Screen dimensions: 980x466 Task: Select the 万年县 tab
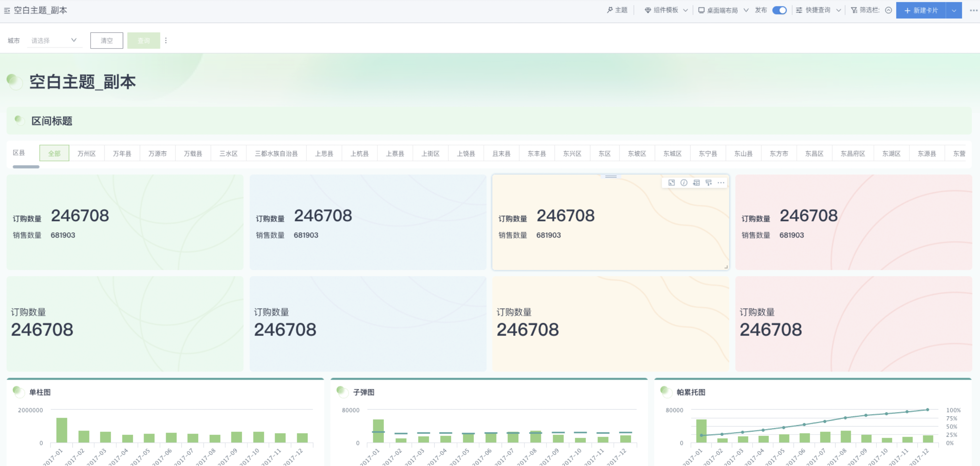pos(122,153)
